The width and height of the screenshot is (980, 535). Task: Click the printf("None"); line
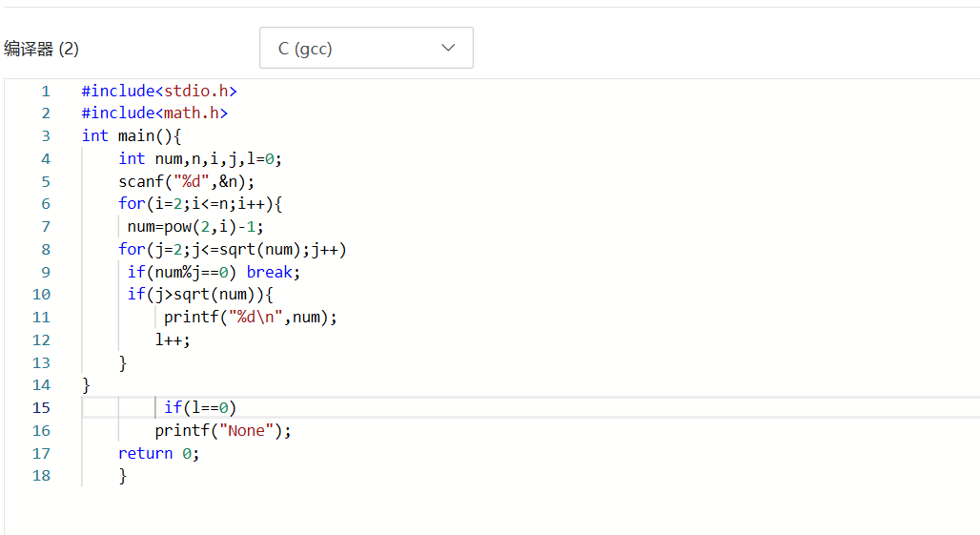(223, 431)
